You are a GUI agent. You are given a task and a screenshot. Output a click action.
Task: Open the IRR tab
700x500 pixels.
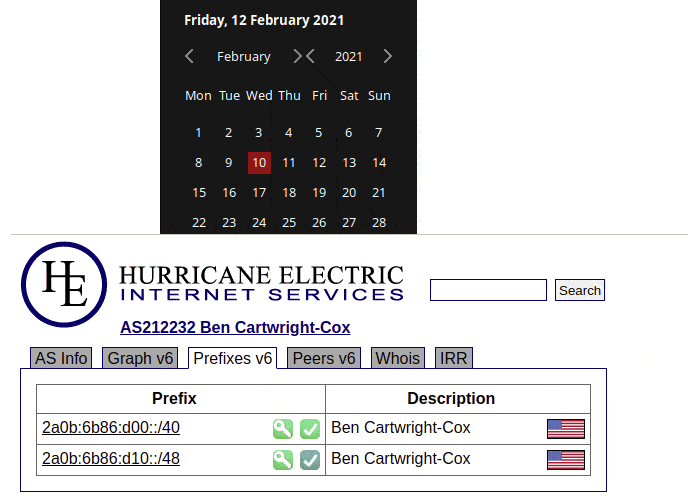click(x=454, y=358)
